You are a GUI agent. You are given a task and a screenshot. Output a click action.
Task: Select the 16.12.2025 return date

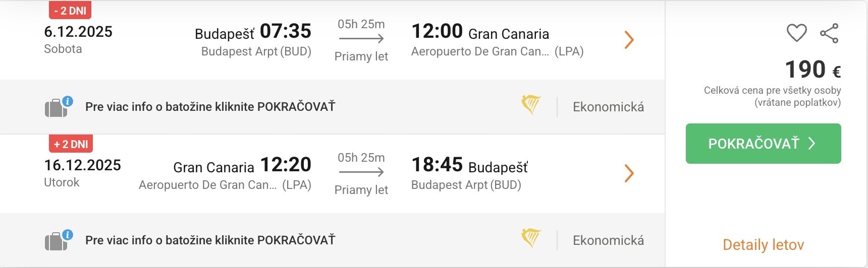tap(82, 165)
